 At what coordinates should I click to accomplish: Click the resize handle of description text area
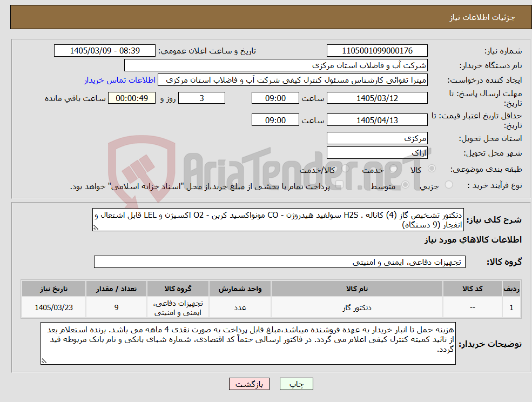tap(96, 228)
